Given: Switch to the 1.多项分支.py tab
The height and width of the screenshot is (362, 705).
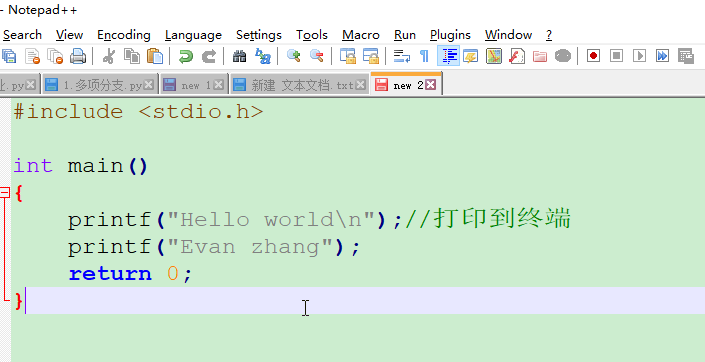Looking at the screenshot, I should tap(100, 85).
